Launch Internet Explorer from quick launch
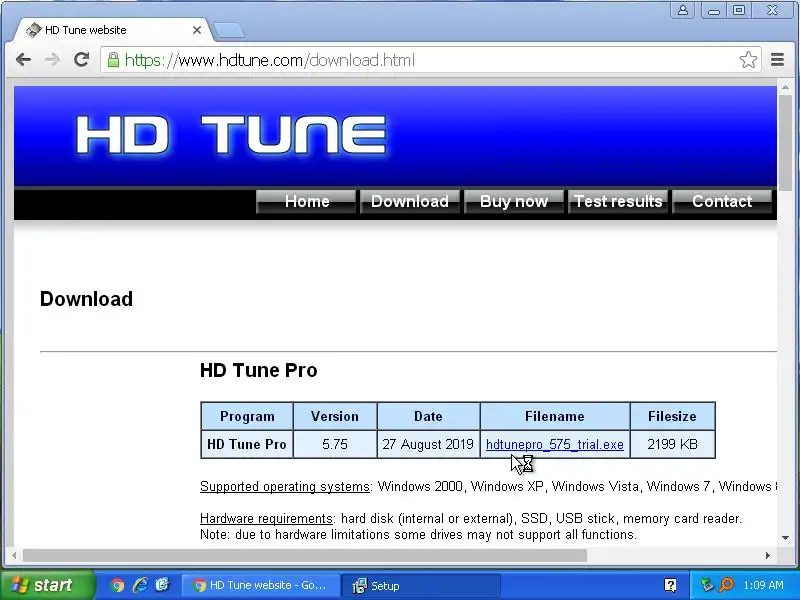This screenshot has width=800, height=600. pyautogui.click(x=140, y=585)
